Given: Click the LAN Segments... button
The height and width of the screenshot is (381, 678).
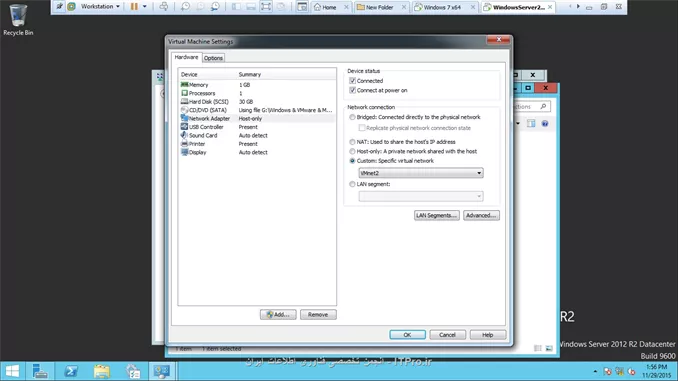Looking at the screenshot, I should coord(437,215).
